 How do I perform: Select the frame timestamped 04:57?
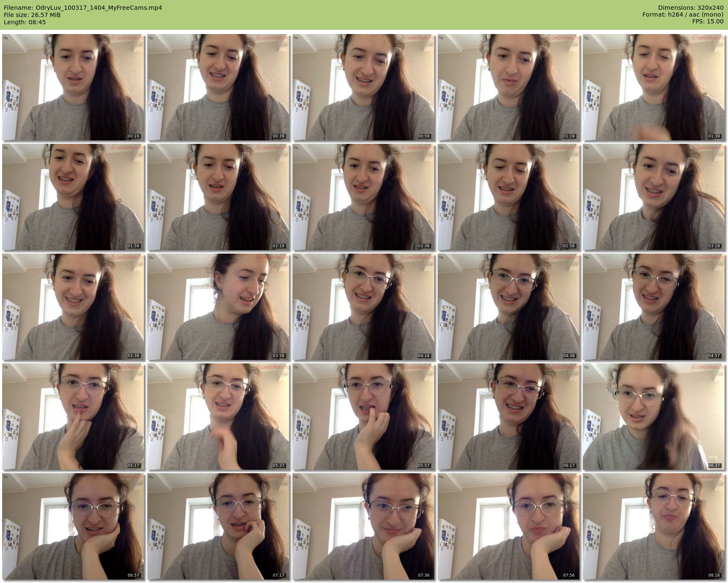click(654, 307)
